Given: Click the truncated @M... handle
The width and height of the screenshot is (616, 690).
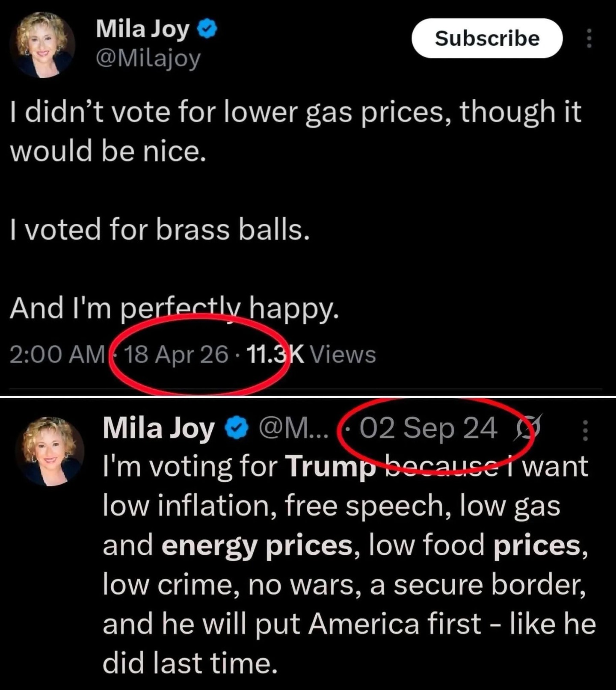Looking at the screenshot, I should [x=293, y=428].
